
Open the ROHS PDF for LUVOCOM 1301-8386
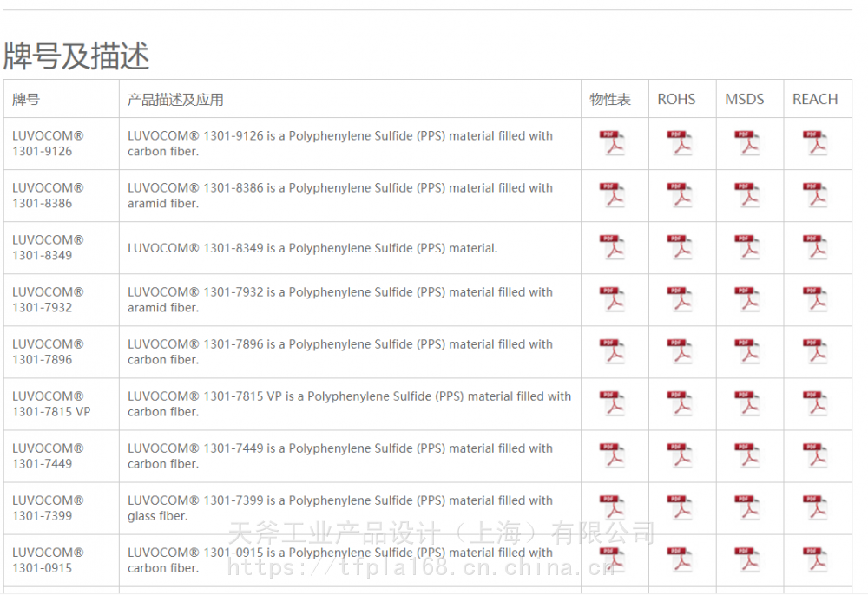tap(680, 195)
